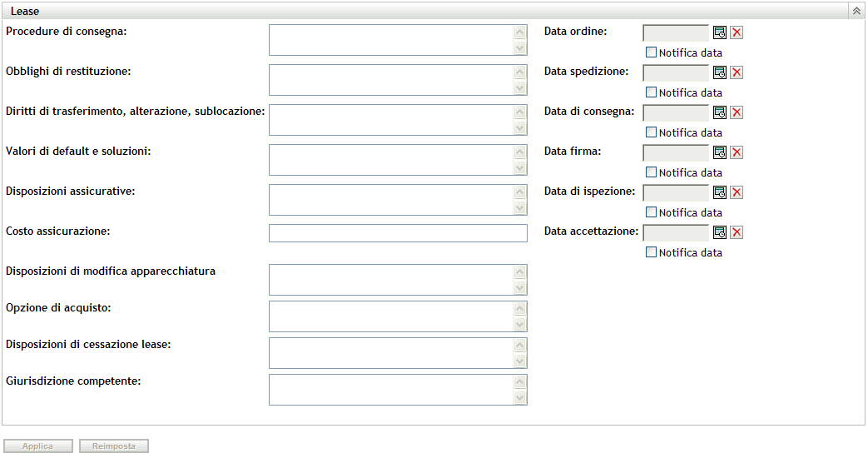This screenshot has height=458, width=868.
Task: Click into the Opzione di acquisto text area
Action: [x=391, y=316]
